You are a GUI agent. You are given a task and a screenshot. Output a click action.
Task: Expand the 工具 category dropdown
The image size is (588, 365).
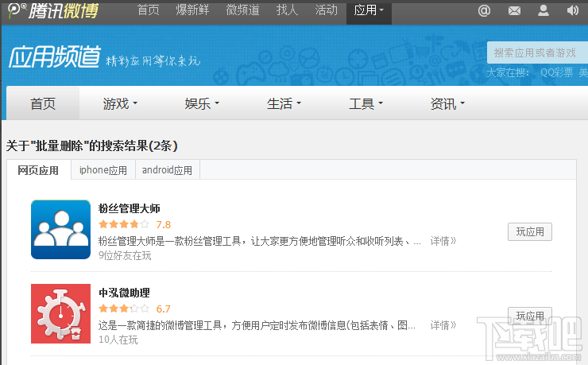[x=366, y=103]
